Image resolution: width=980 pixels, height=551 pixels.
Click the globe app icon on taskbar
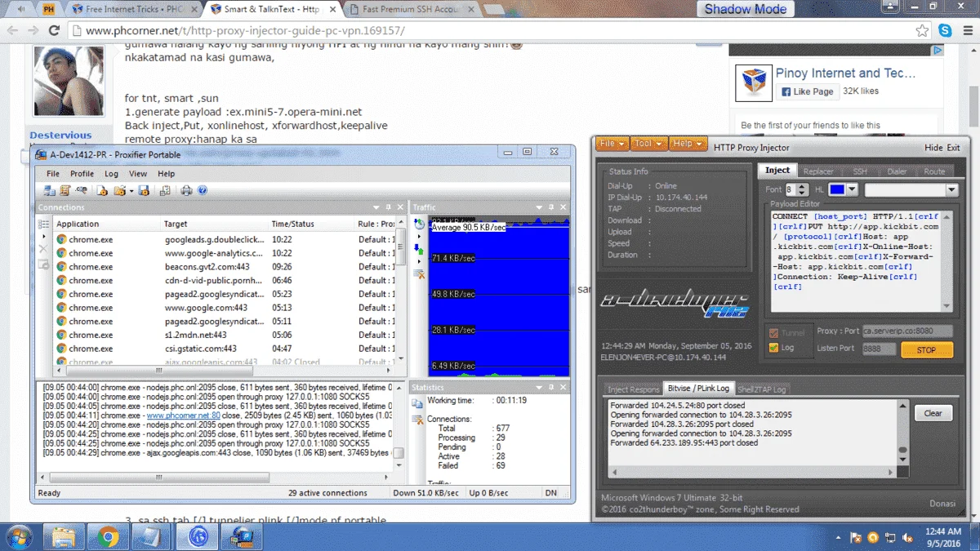click(197, 536)
